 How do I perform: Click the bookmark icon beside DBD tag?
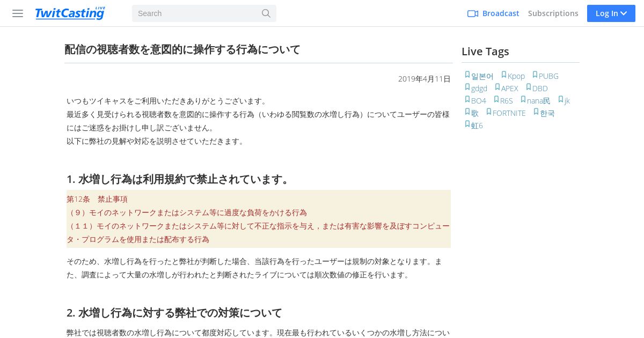tap(529, 87)
